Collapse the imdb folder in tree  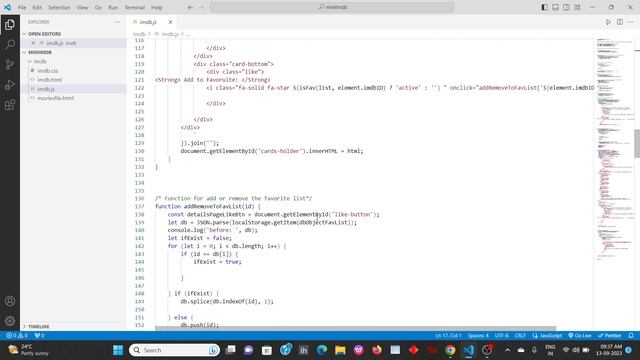coord(73,61)
